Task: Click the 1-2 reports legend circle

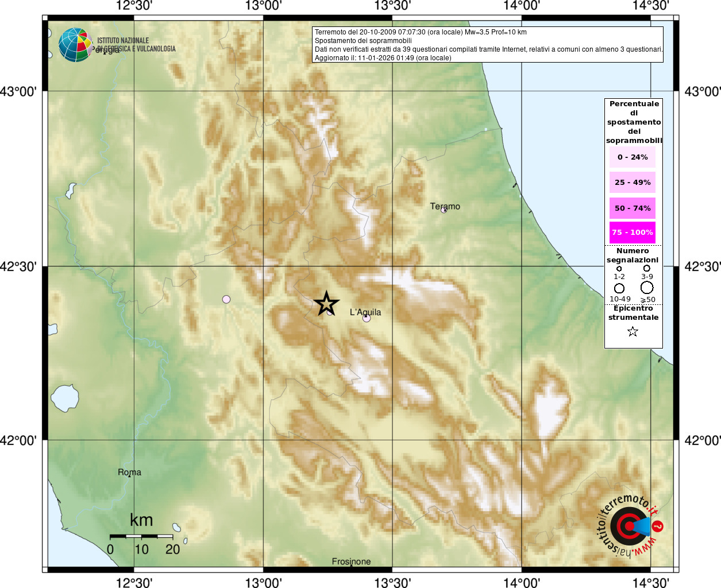Action: pos(619,268)
